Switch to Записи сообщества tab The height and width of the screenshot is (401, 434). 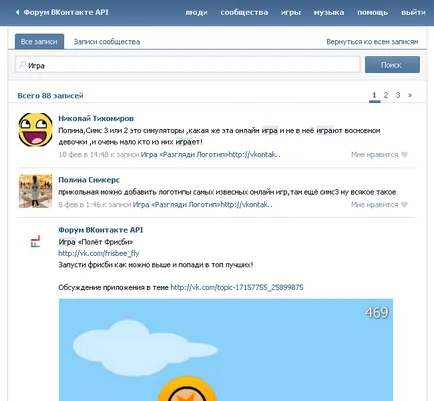[107, 42]
